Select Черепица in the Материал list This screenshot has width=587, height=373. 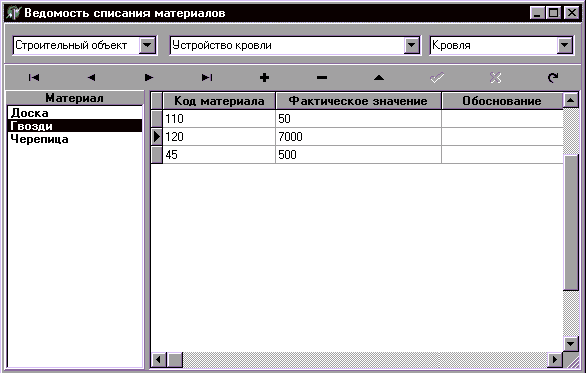coord(74,139)
